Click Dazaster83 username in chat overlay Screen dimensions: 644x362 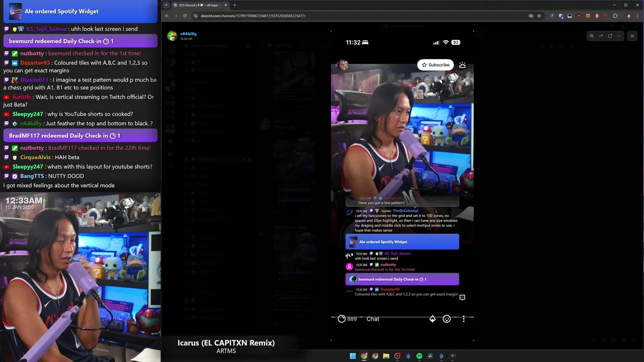click(x=35, y=63)
